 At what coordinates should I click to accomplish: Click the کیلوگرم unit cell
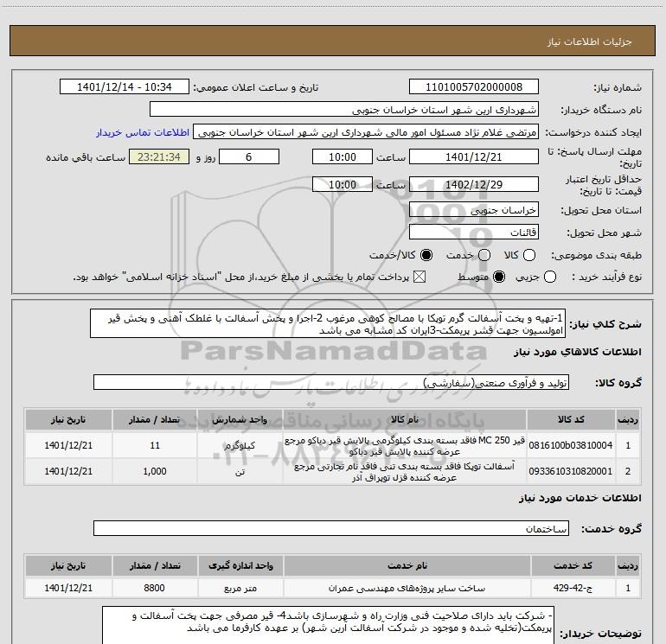pos(240,445)
